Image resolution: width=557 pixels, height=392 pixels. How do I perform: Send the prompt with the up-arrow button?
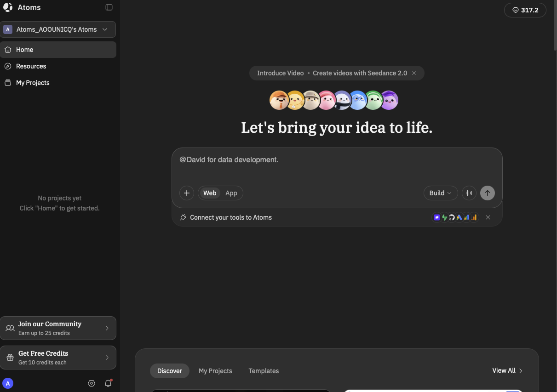[488, 193]
